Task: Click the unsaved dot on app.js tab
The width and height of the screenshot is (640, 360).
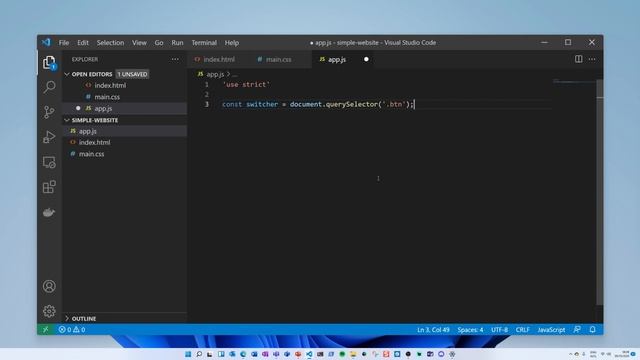Action: (x=366, y=59)
